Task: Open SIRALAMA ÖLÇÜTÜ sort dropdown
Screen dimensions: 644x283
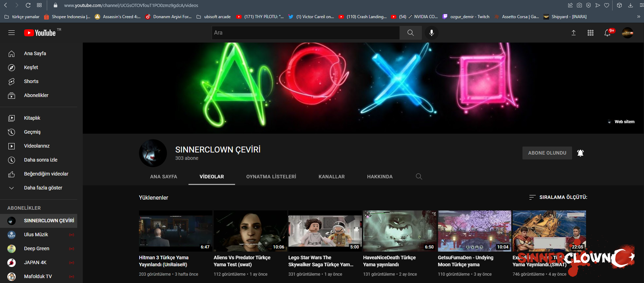Action: point(558,197)
